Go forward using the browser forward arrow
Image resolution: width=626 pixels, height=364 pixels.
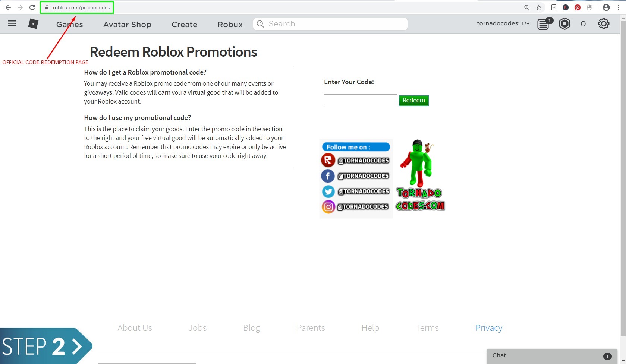pos(20,7)
